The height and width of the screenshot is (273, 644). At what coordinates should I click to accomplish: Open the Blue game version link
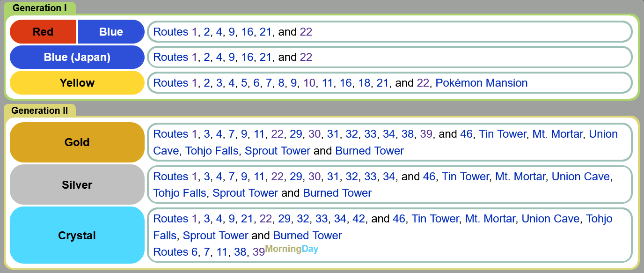point(111,32)
